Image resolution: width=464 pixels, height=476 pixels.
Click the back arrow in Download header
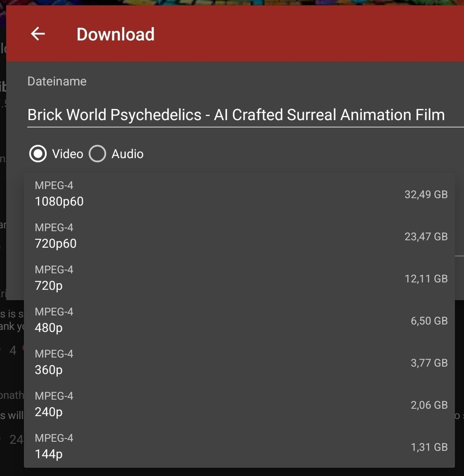38,34
